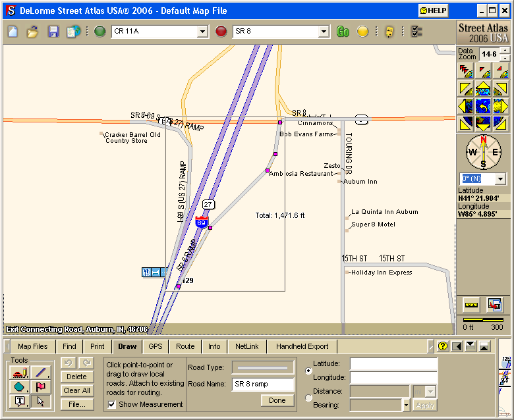Save the map with the floppy disk icon

click(53, 32)
